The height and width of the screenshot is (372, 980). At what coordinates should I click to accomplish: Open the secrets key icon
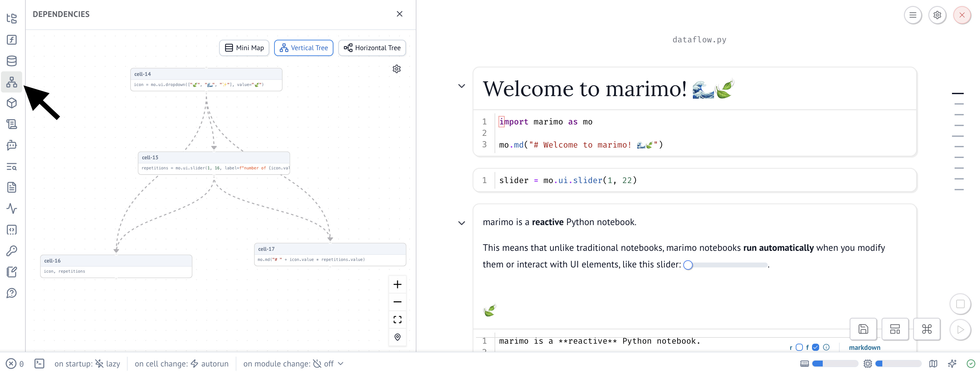pyautogui.click(x=12, y=251)
